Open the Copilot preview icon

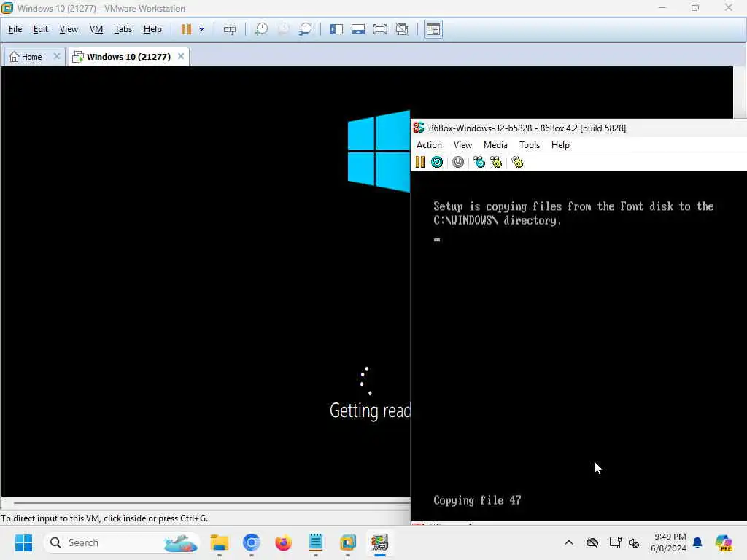(724, 542)
